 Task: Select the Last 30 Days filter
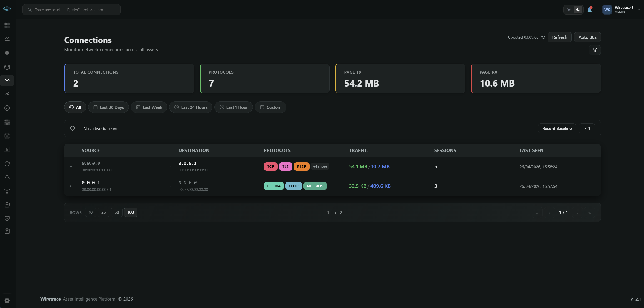[x=108, y=107]
